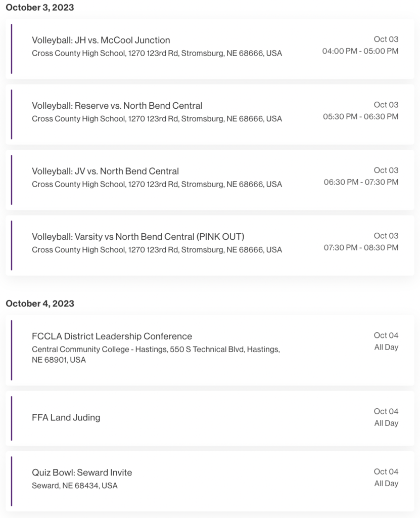The width and height of the screenshot is (420, 518).
Task: Click All Day label on FFA Land Juding
Action: pos(386,423)
